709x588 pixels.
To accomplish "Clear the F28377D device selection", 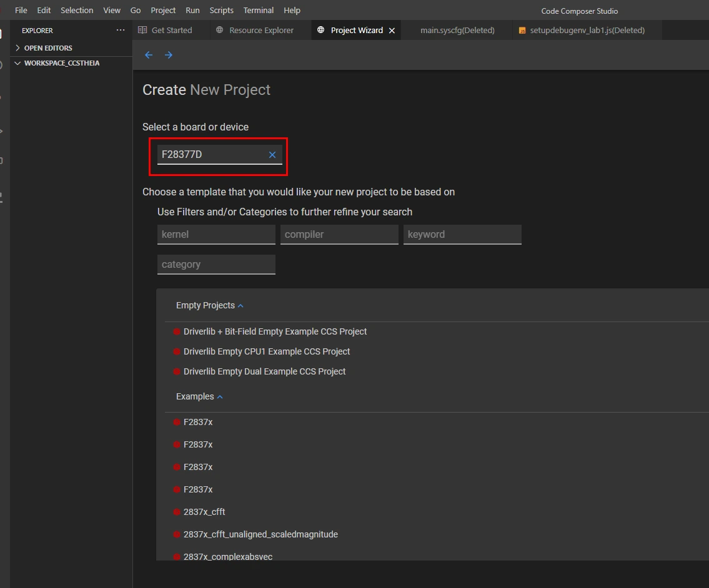I will point(272,155).
